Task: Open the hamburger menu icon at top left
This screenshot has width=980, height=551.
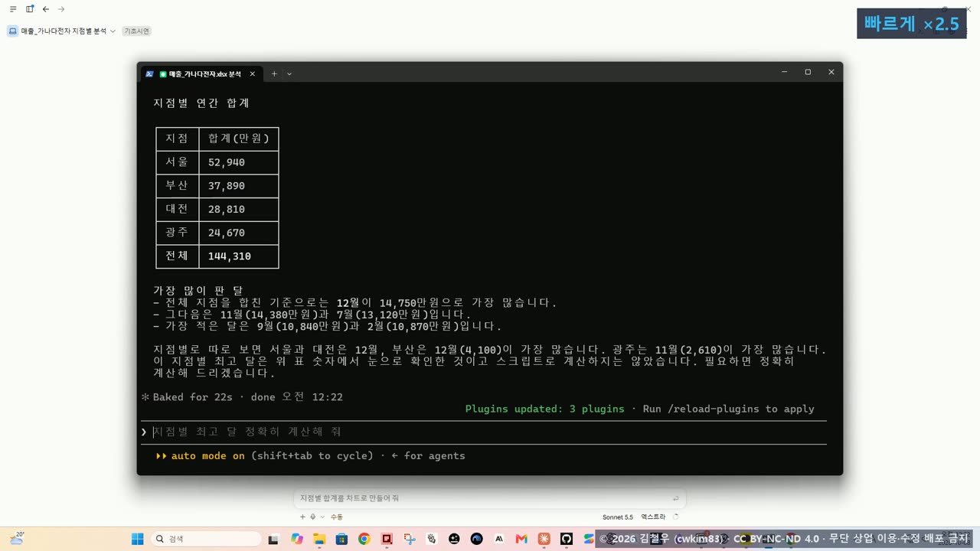Action: pyautogui.click(x=13, y=9)
